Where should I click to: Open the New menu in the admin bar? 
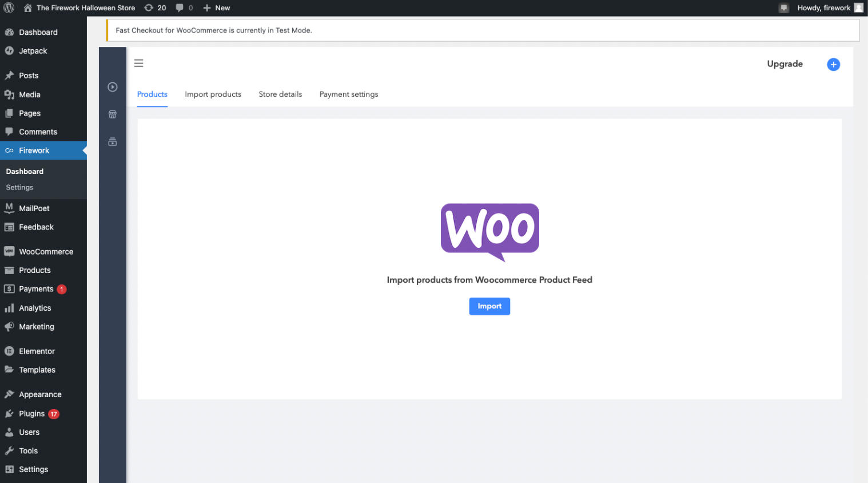216,7
